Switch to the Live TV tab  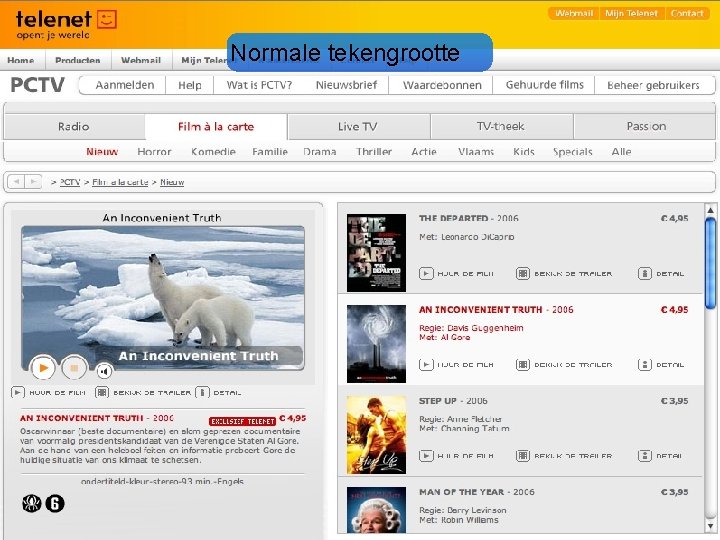(x=358, y=127)
